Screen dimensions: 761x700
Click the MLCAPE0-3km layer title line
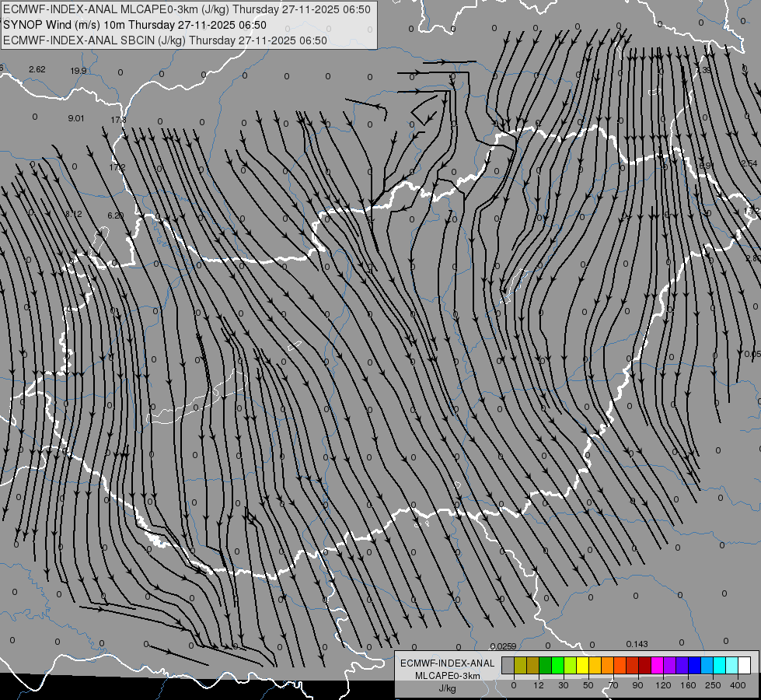[187, 9]
